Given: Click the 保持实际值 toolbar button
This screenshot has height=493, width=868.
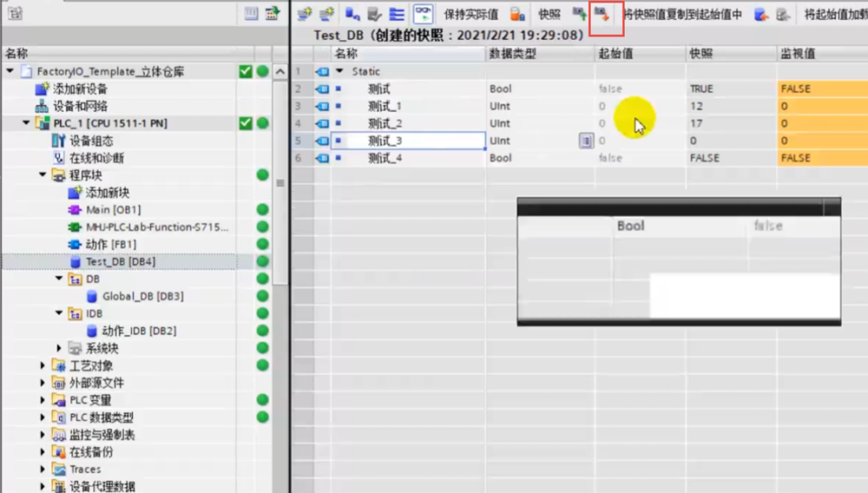Looking at the screenshot, I should pos(471,15).
